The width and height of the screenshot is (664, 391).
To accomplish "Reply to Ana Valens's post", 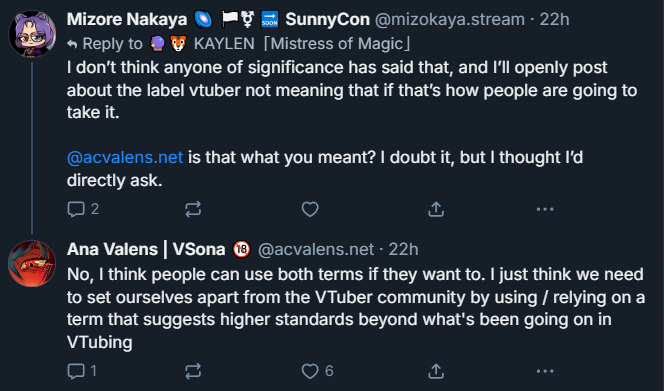I will [82, 371].
